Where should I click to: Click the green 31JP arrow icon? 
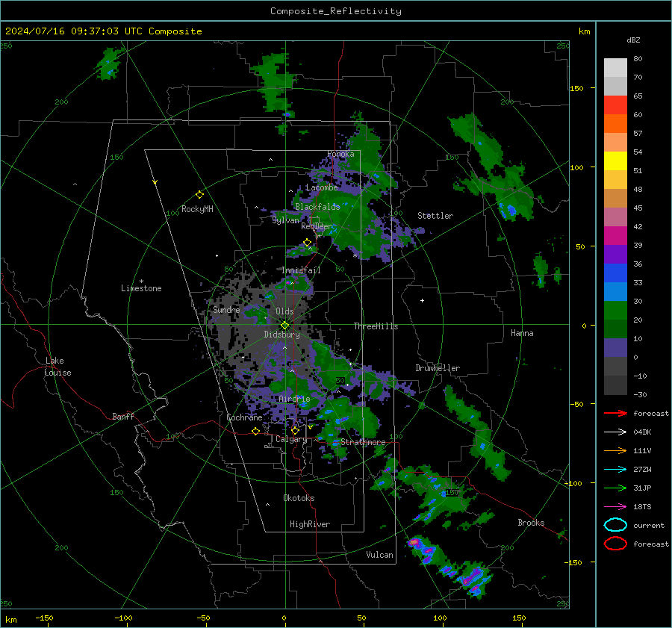[615, 488]
